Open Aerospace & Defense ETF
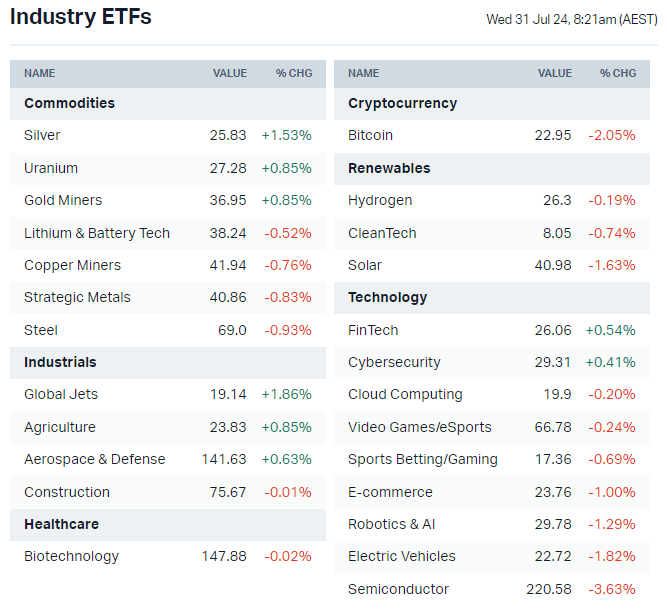This screenshot has width=667, height=609. click(x=94, y=459)
